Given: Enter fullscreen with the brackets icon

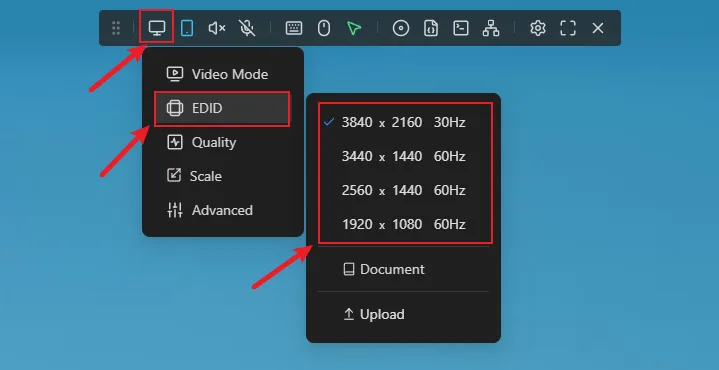Looking at the screenshot, I should [568, 28].
